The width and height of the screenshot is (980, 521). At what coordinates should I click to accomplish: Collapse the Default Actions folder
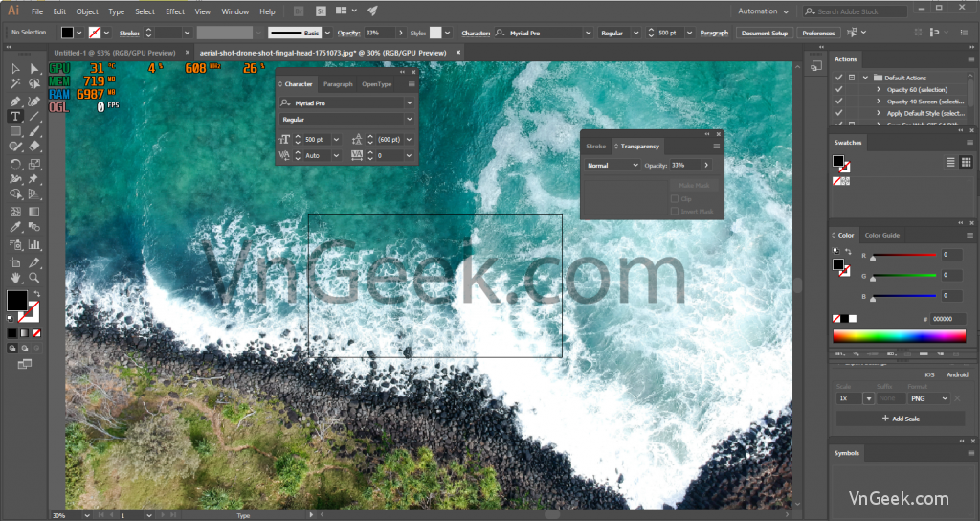[x=865, y=78]
